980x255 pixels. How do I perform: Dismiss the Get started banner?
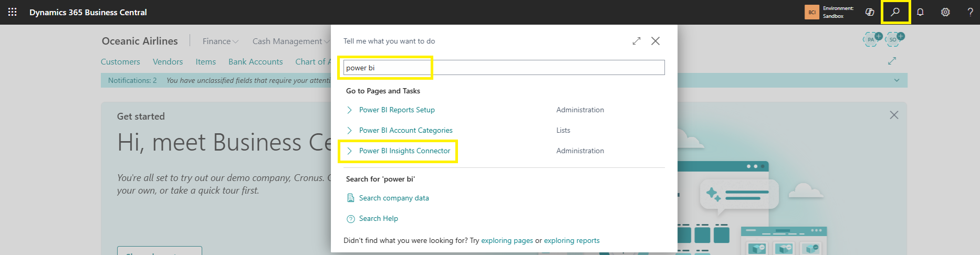(x=894, y=115)
